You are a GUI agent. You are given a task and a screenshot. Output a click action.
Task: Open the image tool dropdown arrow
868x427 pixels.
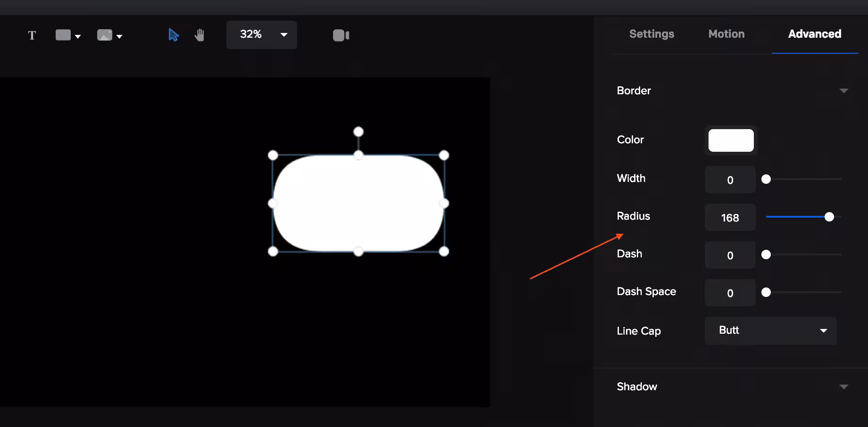click(119, 36)
